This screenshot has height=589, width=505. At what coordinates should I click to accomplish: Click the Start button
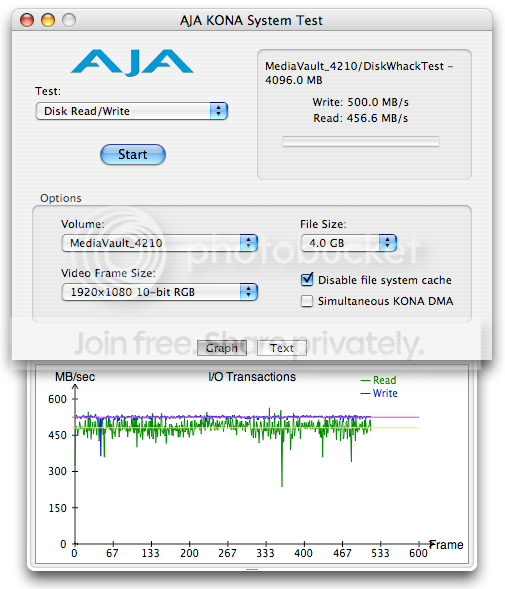click(x=133, y=154)
